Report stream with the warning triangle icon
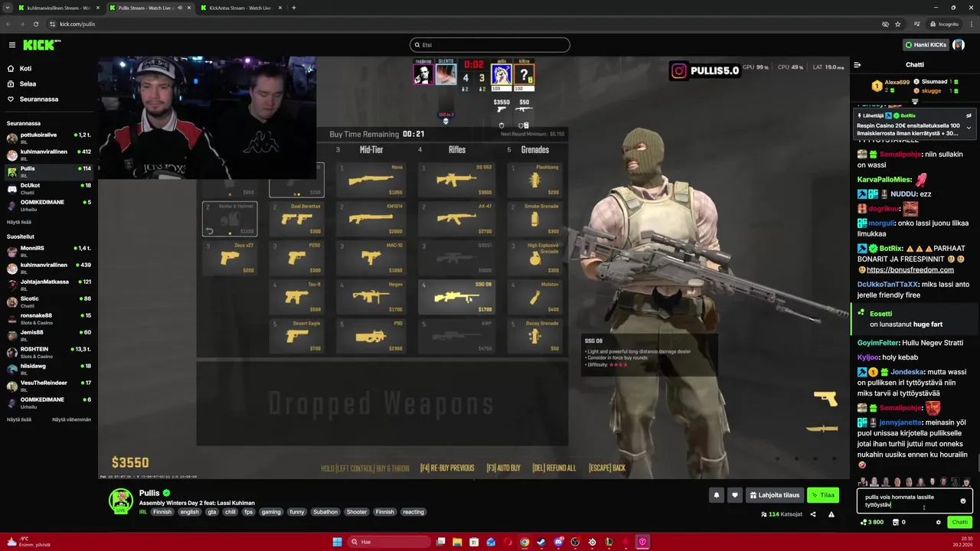The width and height of the screenshot is (980, 551). click(x=831, y=514)
